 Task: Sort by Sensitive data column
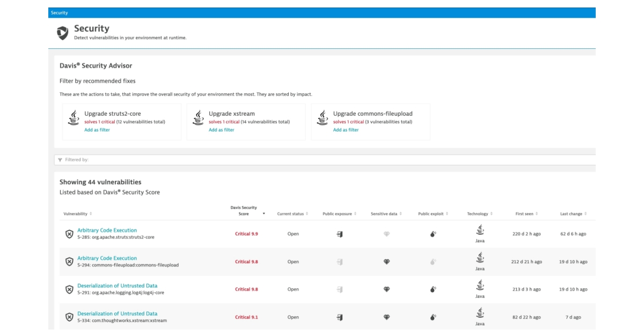[386, 214]
